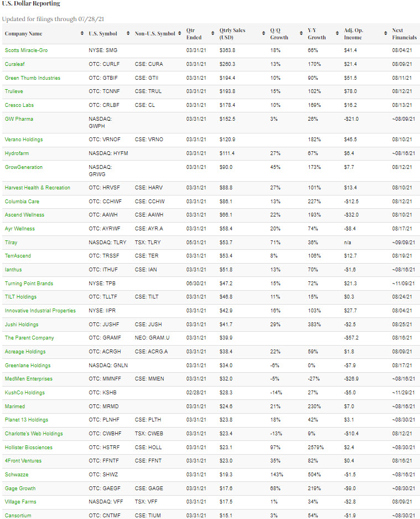This screenshot has width=420, height=519.
Task: Open Curaleaf company page
Action: point(14,64)
